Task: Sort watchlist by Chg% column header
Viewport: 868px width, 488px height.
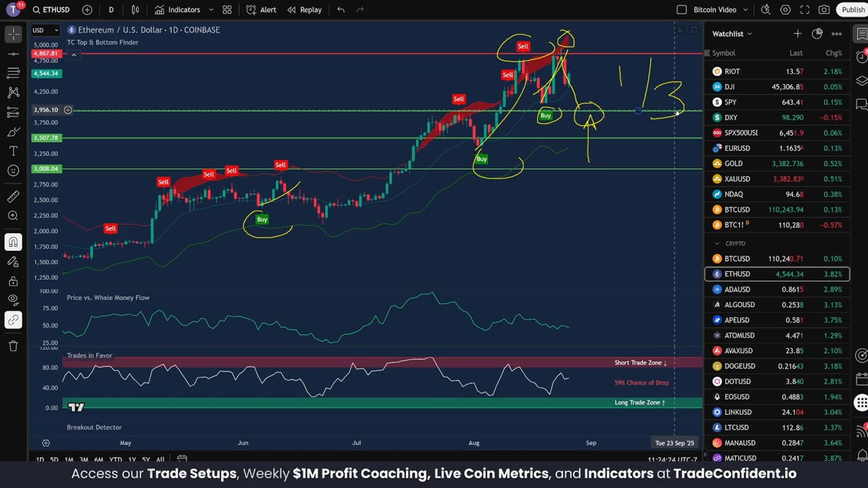Action: tap(833, 53)
